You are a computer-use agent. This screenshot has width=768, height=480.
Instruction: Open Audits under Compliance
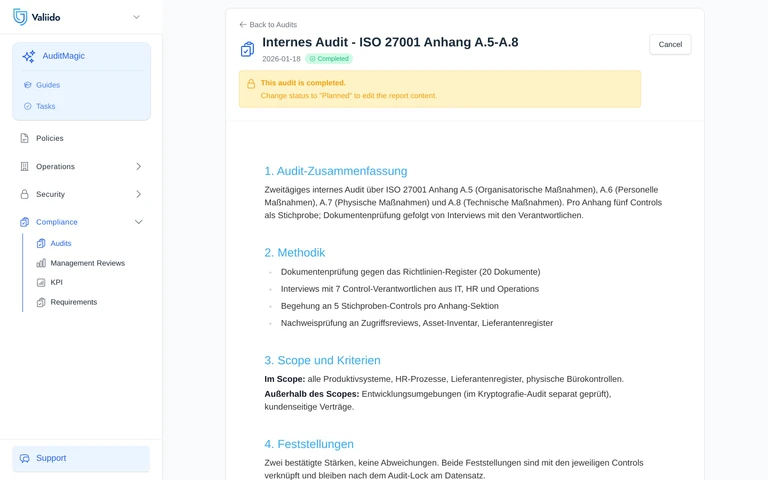[61, 243]
